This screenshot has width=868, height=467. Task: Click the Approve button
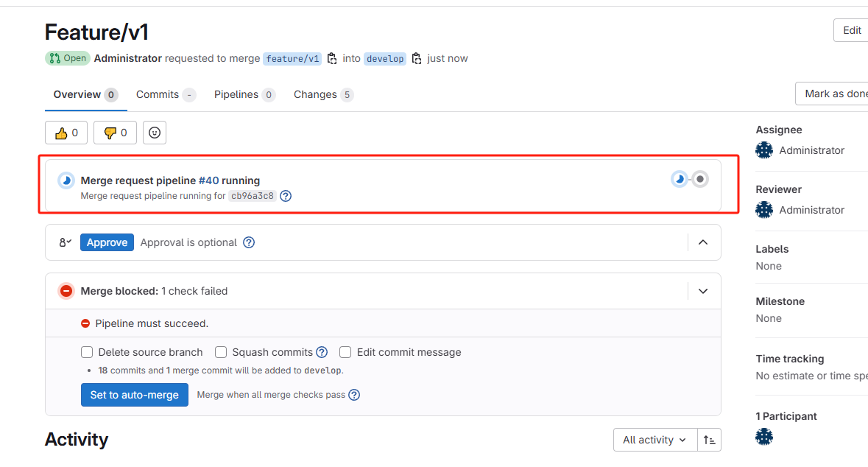[107, 242]
